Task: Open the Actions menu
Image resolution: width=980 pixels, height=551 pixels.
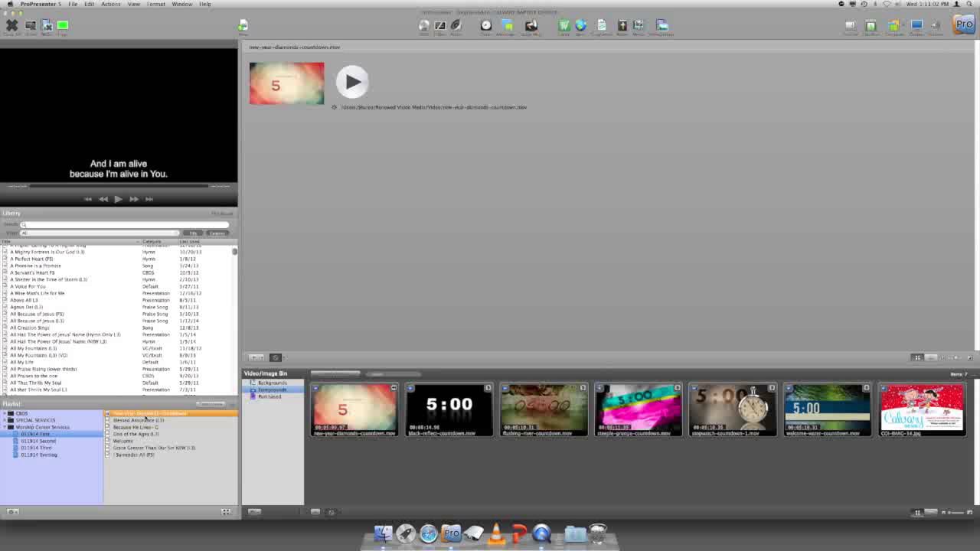Action: point(110,4)
